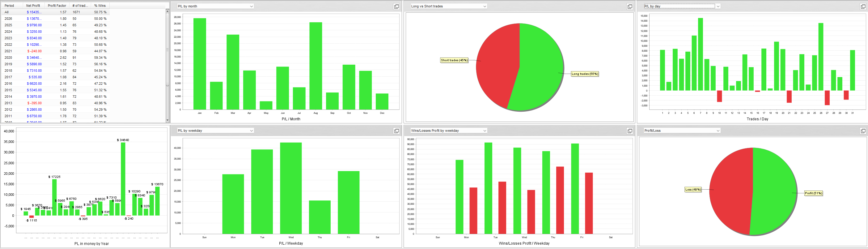Open the P/L by day dropdown
868x249 pixels.
coord(682,6)
